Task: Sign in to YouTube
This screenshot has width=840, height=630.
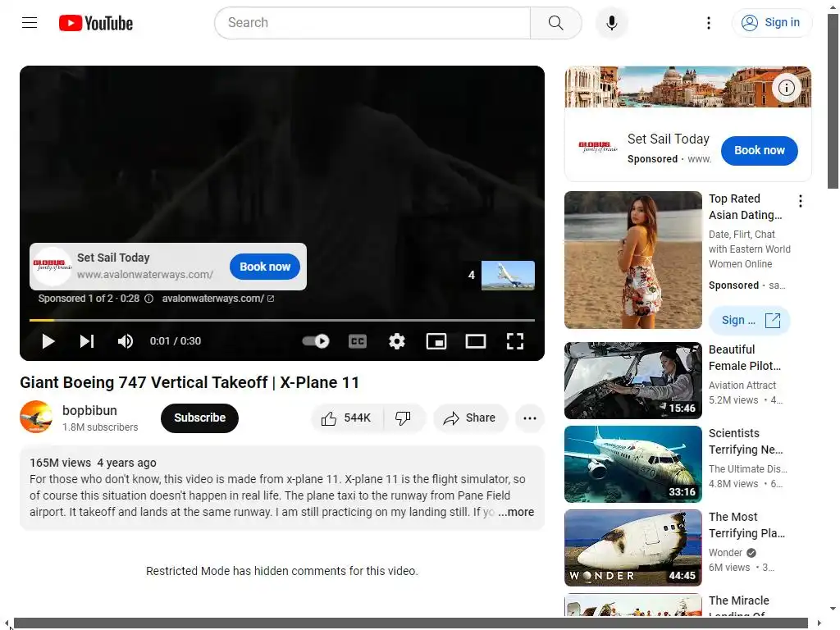Action: (772, 23)
